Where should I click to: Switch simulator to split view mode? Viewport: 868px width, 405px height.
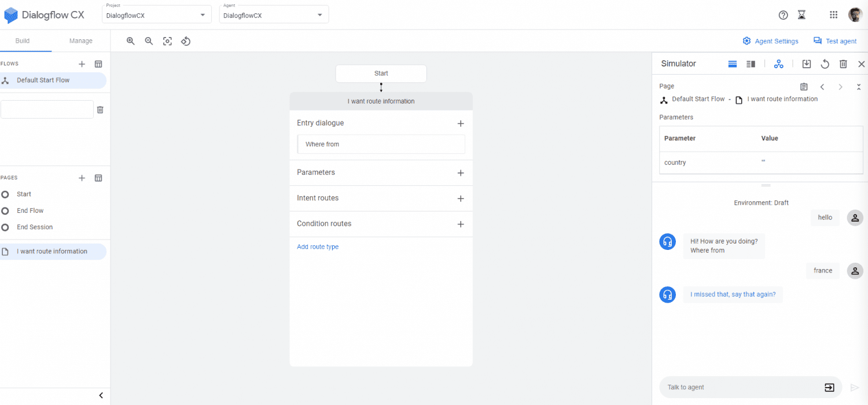(x=751, y=64)
